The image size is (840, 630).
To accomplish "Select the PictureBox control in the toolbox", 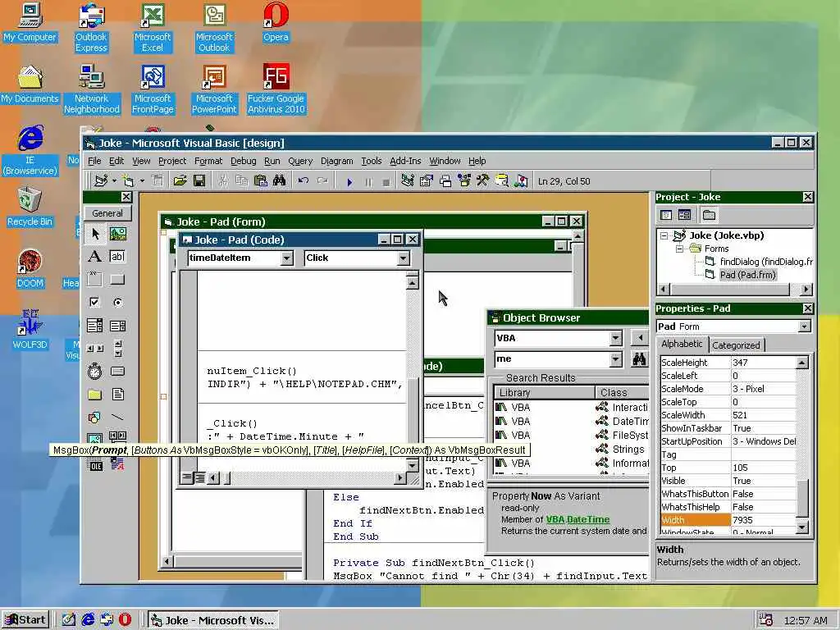I will point(118,234).
